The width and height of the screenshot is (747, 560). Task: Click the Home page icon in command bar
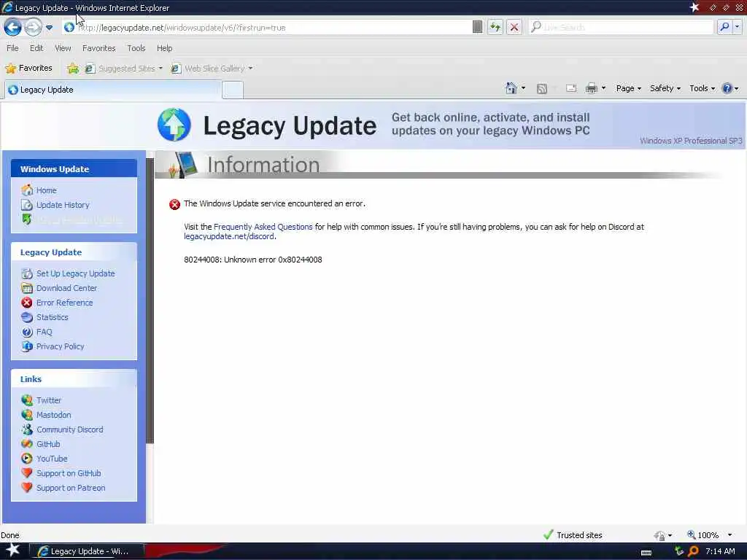click(x=511, y=88)
